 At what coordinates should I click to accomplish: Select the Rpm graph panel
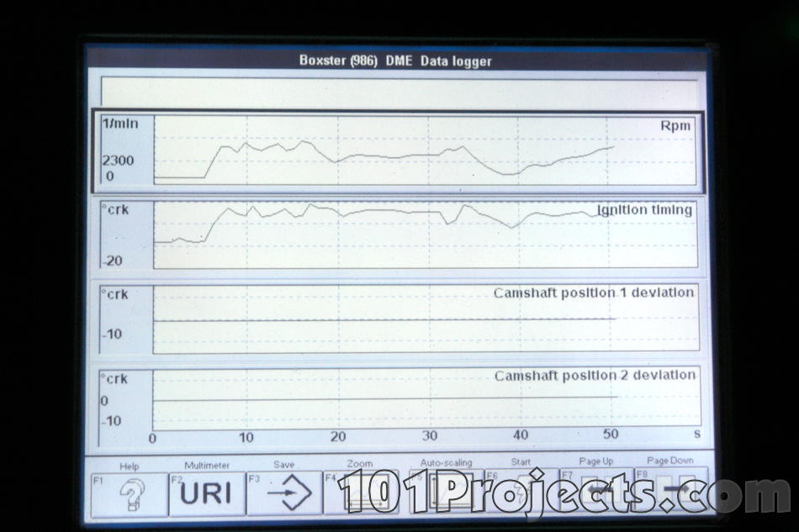(399, 151)
